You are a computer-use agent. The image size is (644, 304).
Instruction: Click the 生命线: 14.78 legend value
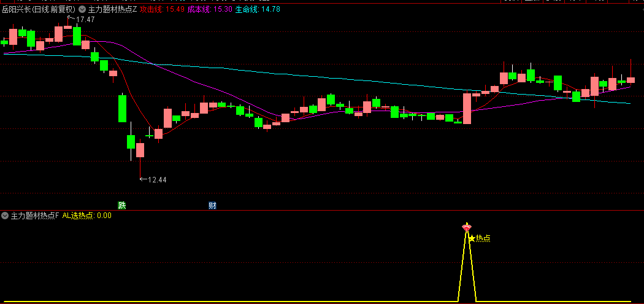258,9
